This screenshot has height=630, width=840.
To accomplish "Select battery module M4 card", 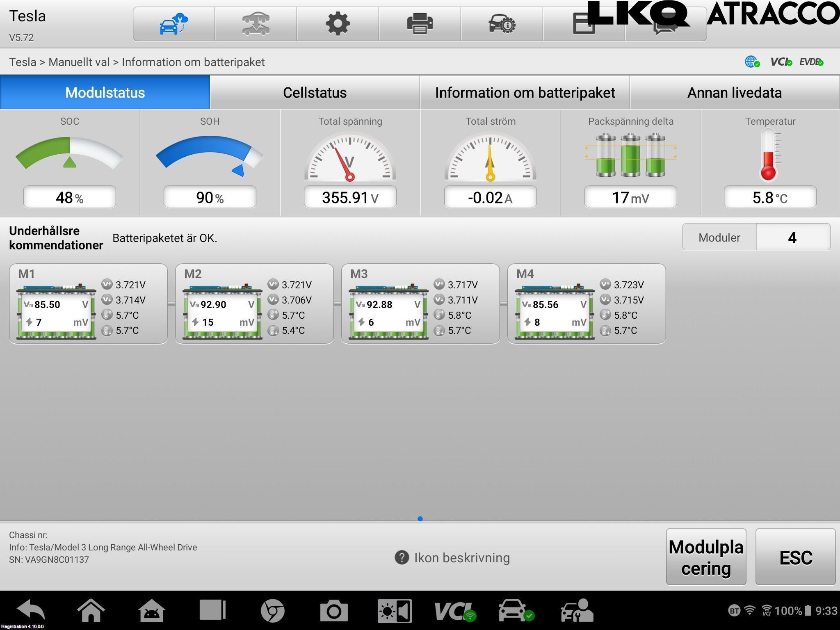I will 586,304.
